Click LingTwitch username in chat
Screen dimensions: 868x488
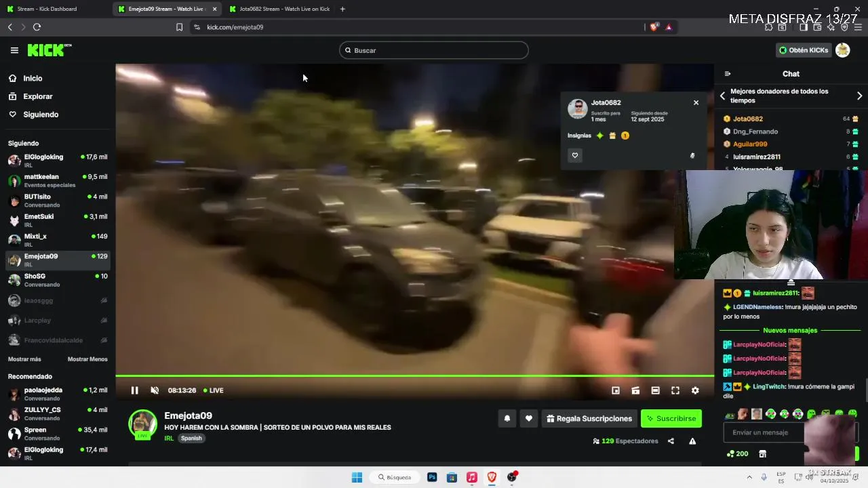point(768,386)
